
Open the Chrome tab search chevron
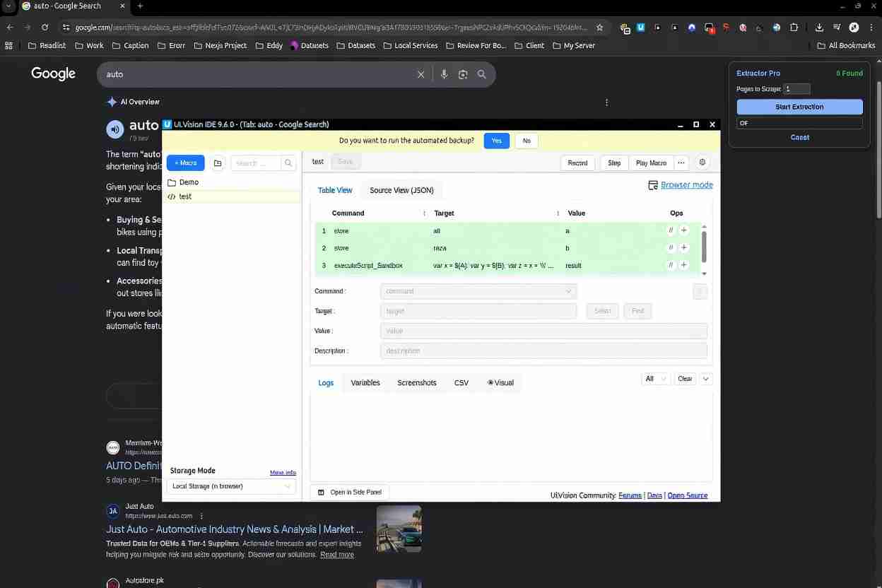coord(8,6)
